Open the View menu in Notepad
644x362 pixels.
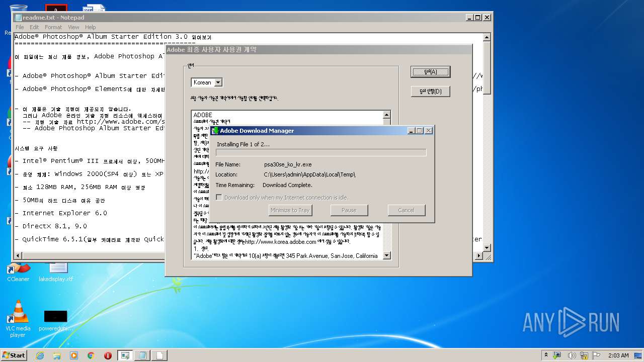pyautogui.click(x=73, y=27)
